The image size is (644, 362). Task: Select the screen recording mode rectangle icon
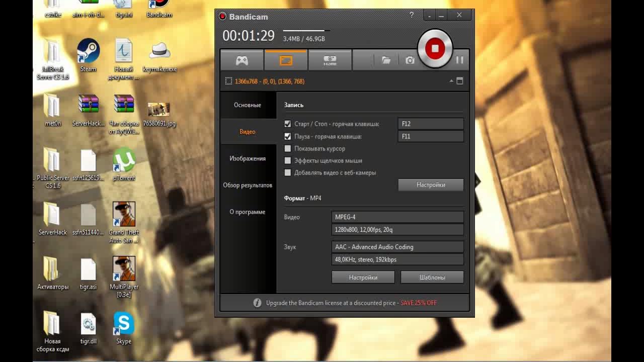click(286, 60)
